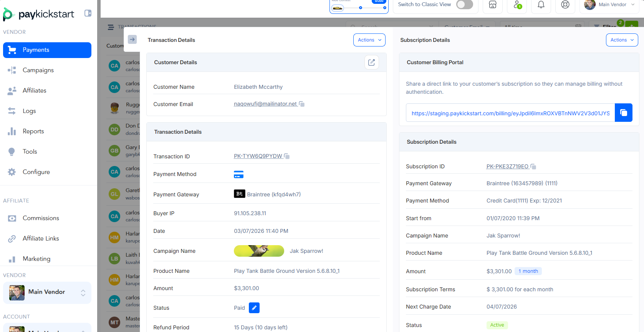Click the MT avatar in the customer list
This screenshot has height=332, width=644.
[x=114, y=322]
